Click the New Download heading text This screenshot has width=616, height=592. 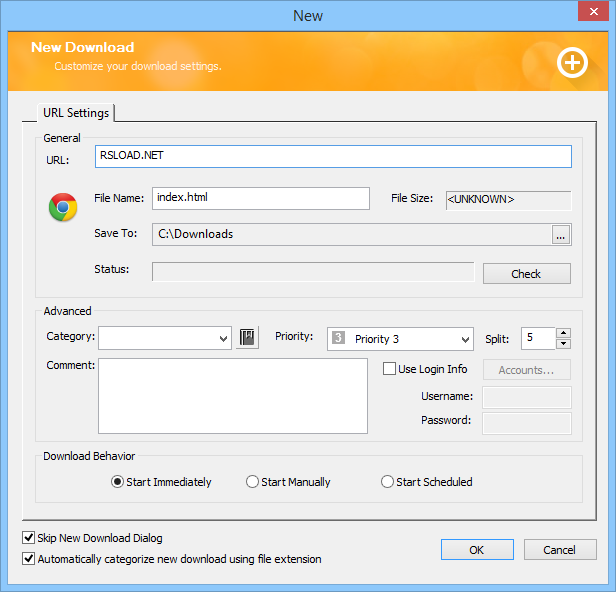pos(82,47)
